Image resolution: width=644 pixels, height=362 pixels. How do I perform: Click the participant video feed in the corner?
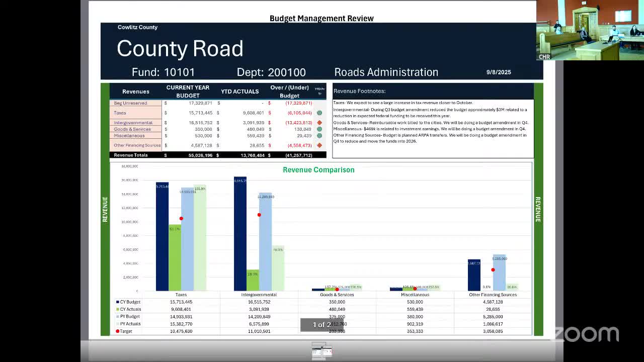tap(589, 30)
